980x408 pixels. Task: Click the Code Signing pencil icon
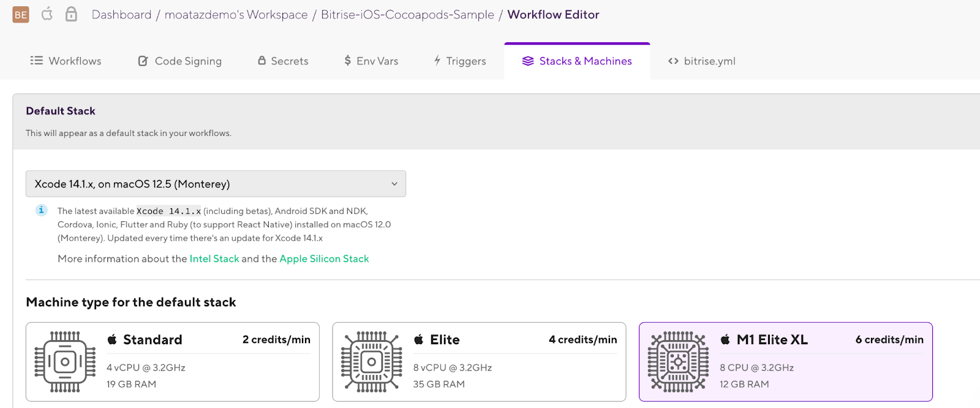(143, 61)
